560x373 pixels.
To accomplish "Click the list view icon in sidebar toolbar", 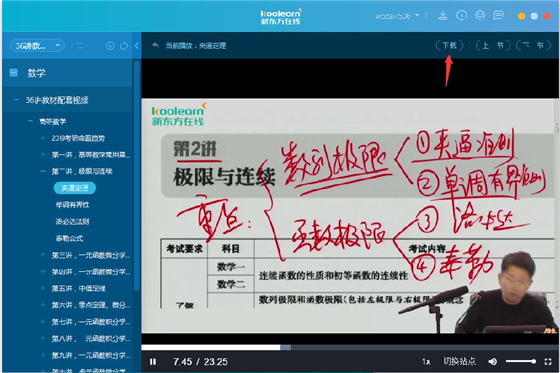I will click(x=80, y=46).
